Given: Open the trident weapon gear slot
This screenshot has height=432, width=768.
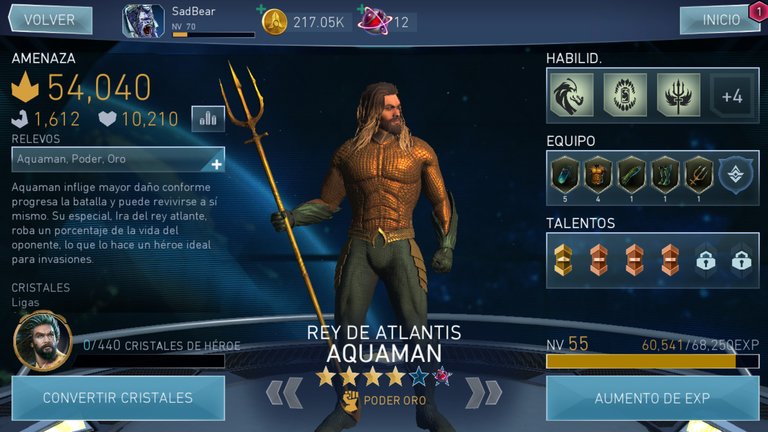Looking at the screenshot, I should [x=698, y=174].
